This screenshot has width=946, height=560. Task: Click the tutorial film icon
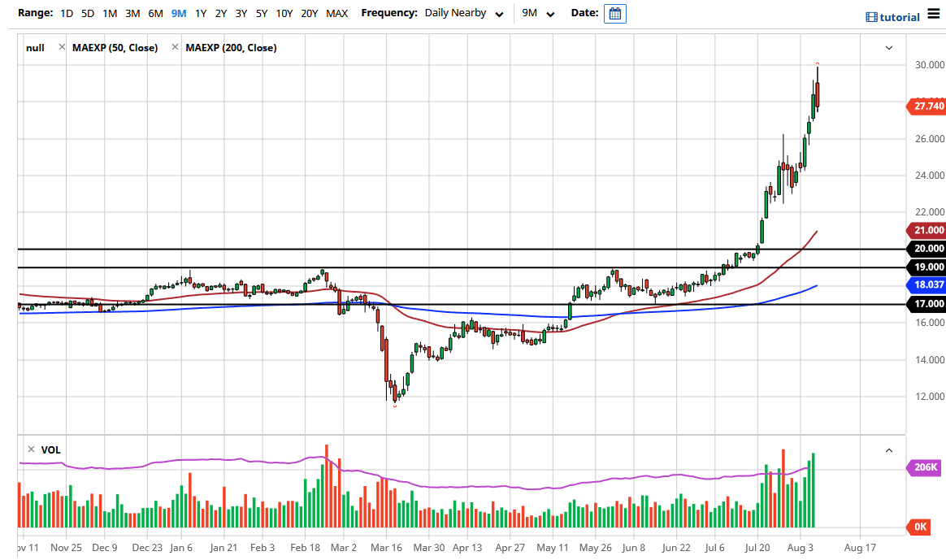[871, 17]
